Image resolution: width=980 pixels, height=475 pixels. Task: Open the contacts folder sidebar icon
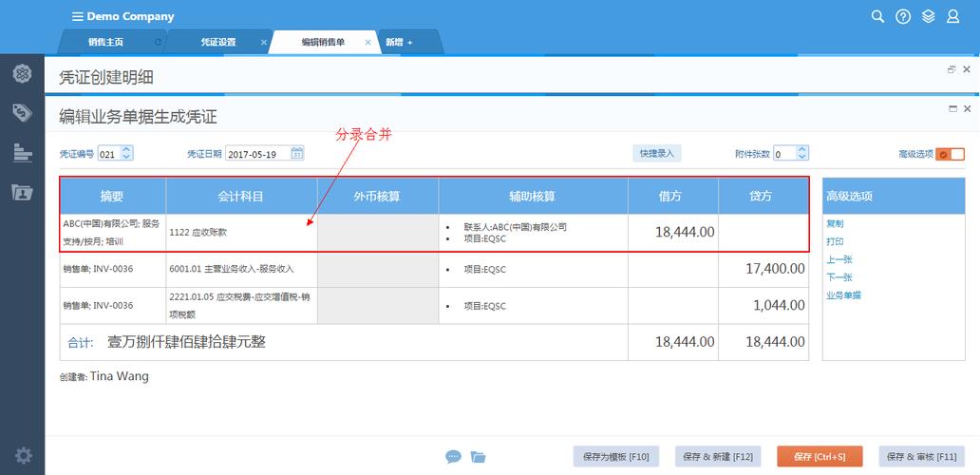click(x=23, y=192)
